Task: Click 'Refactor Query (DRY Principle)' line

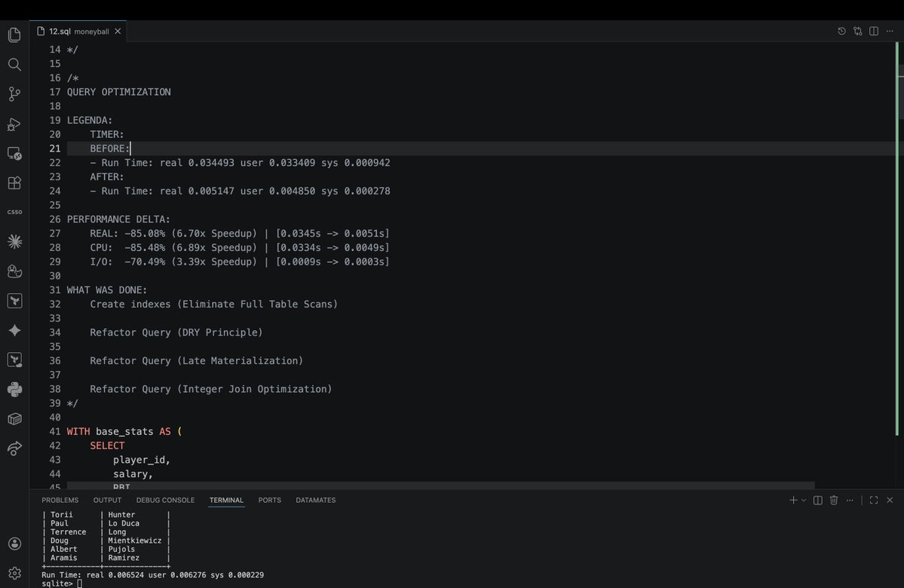Action: [x=176, y=332]
